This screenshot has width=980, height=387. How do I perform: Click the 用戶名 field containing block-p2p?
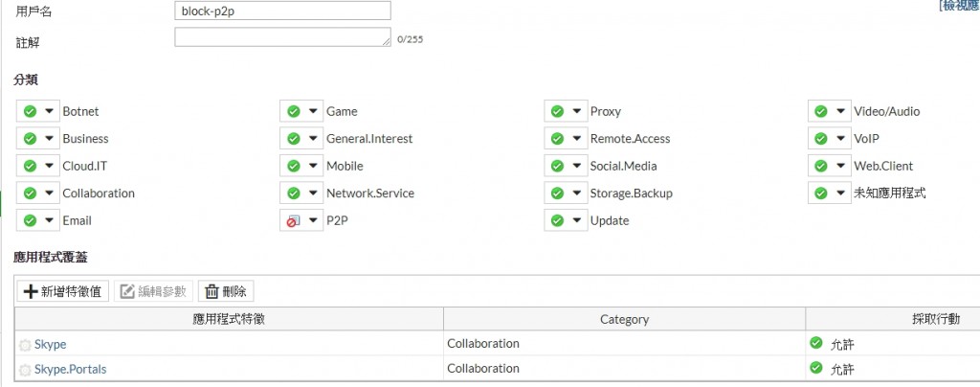(x=283, y=11)
